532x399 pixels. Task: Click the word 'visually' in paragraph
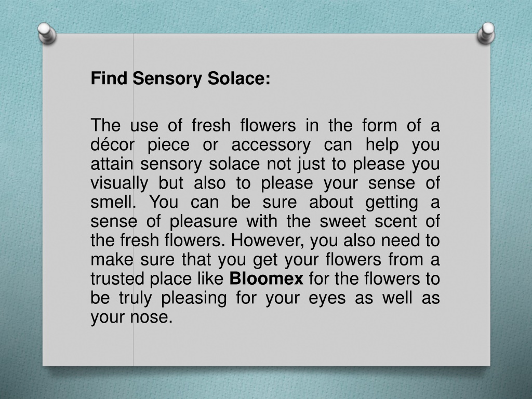pos(119,183)
